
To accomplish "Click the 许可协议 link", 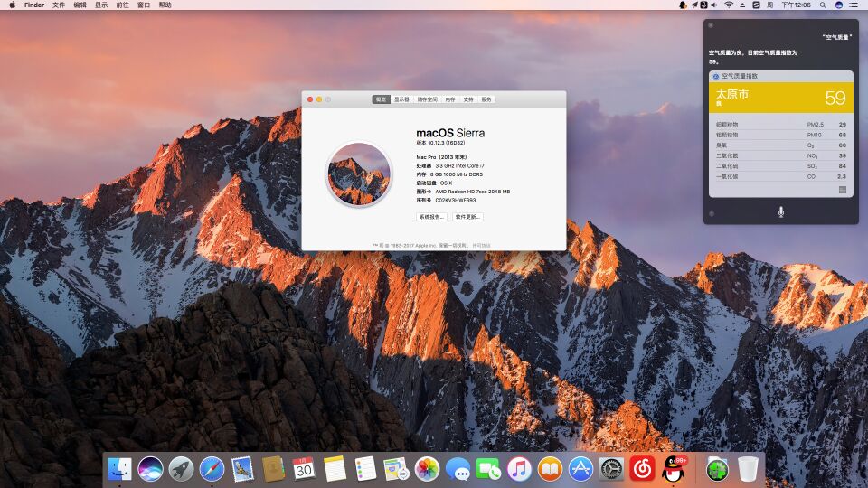I will [481, 245].
